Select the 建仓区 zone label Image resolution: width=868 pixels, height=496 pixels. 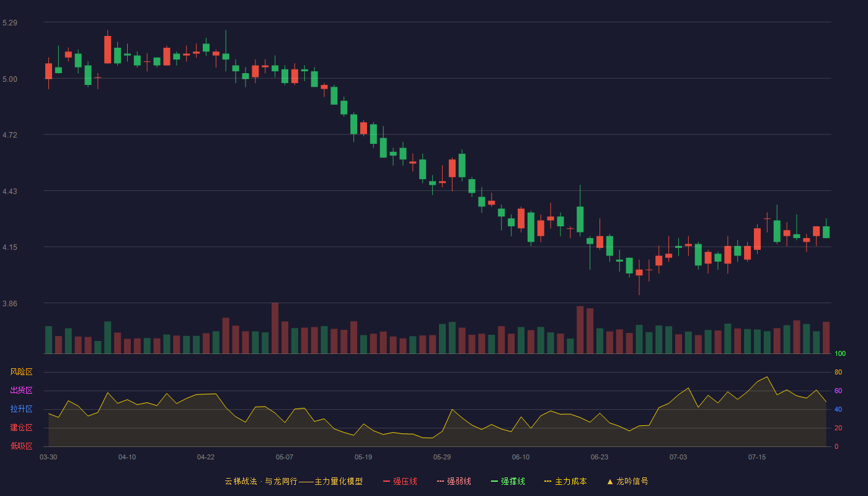[x=21, y=428]
